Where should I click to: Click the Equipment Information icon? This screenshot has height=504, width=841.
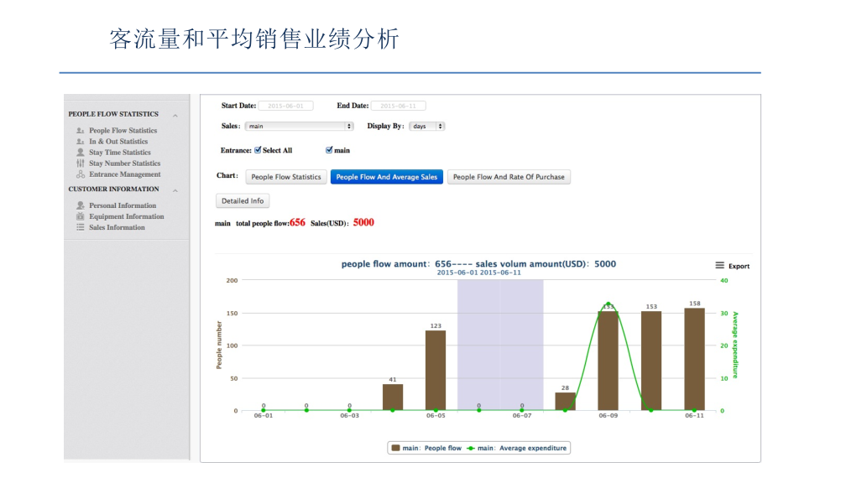point(80,216)
